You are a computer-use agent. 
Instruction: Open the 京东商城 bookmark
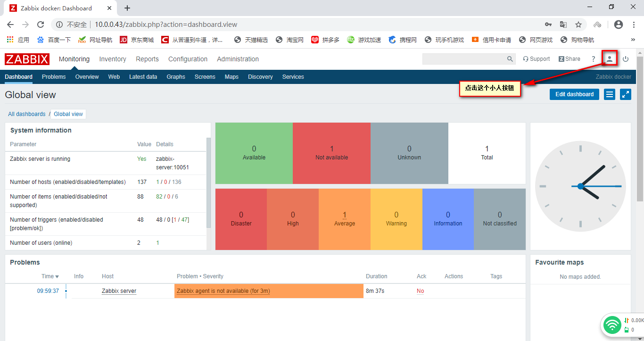pos(137,40)
